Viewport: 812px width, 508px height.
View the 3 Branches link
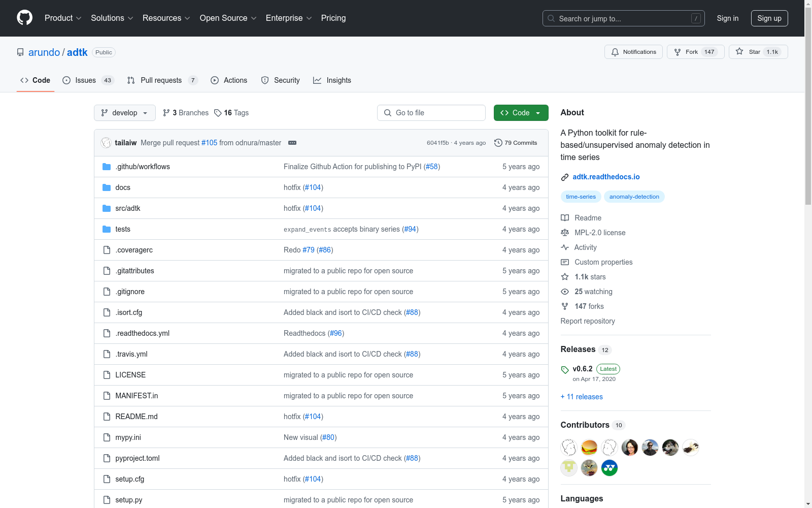(186, 113)
